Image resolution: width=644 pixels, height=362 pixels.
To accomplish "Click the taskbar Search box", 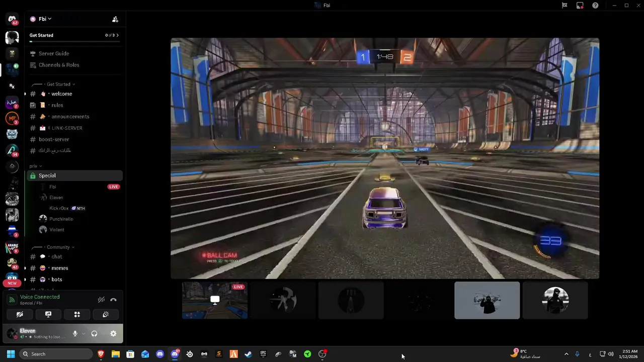I will click(x=56, y=354).
